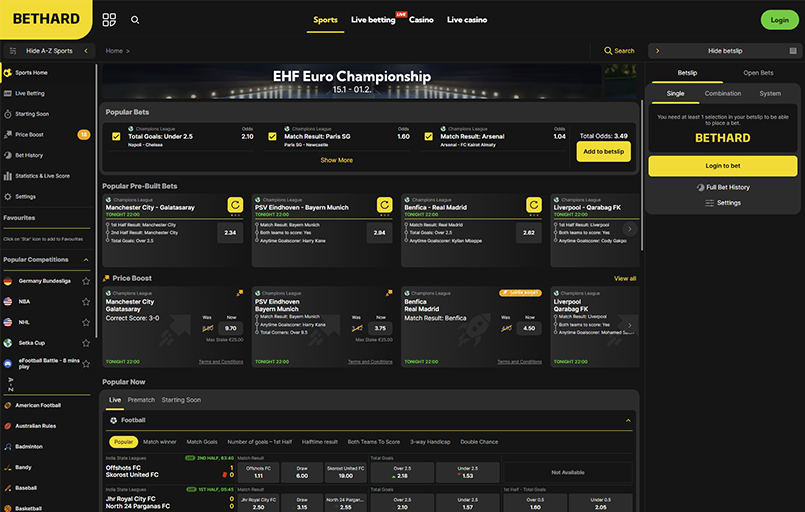Viewport: 805px width, 512px height.
Task: Click the BETHARD logo
Action: [x=46, y=19]
